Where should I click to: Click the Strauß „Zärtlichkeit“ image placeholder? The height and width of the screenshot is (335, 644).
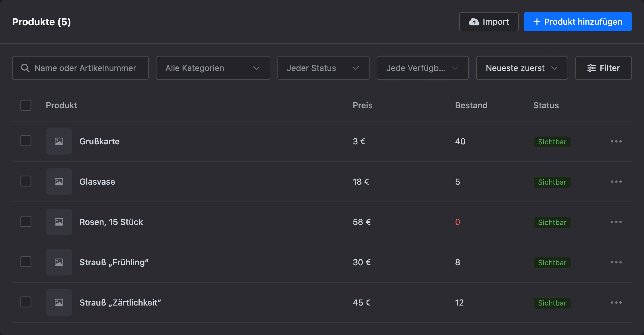tap(59, 303)
